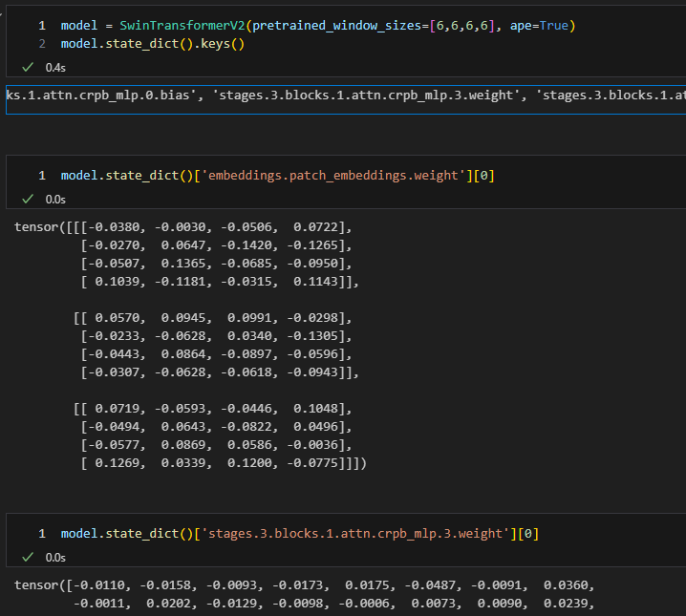The height and width of the screenshot is (616, 686).
Task: Click the tensor value 0.1365
Action: point(182,264)
